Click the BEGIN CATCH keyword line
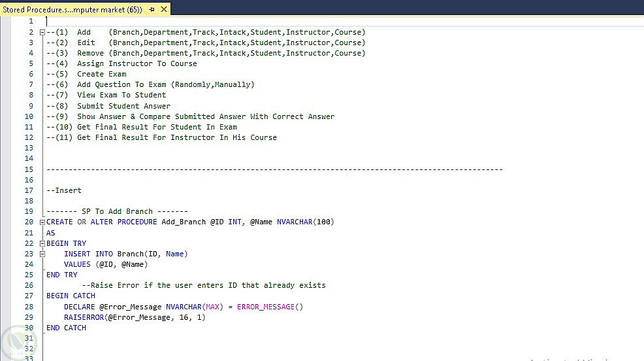The height and width of the screenshot is (361, 644). [x=71, y=296]
